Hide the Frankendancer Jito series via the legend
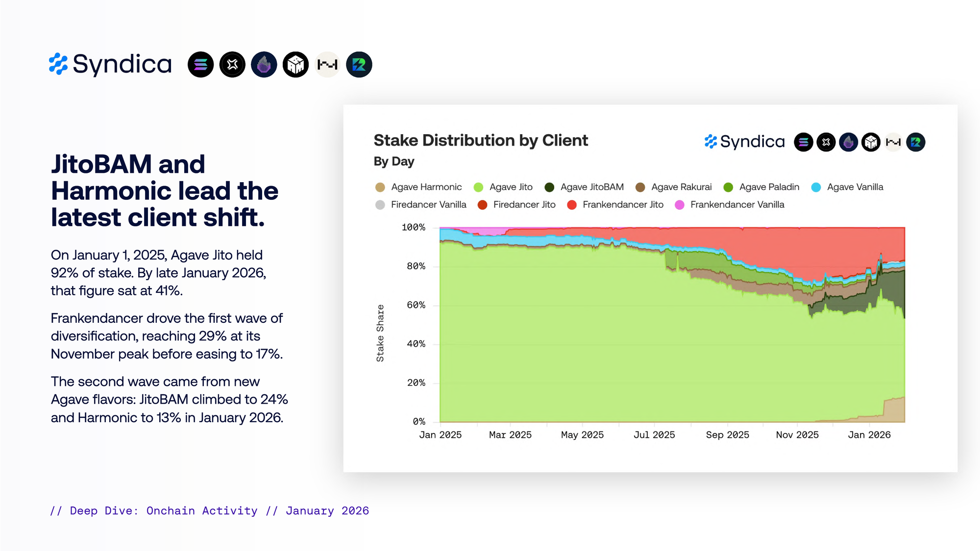Screen dimensions: 980x551 (x=622, y=205)
